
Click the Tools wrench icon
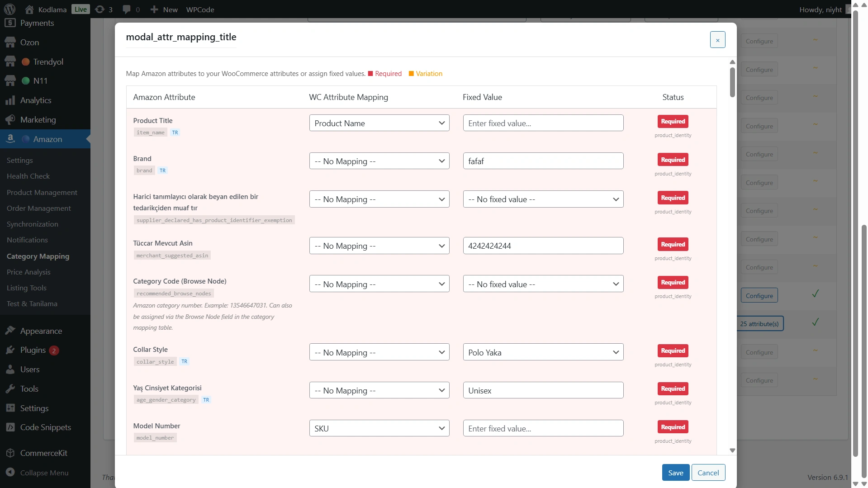point(10,389)
